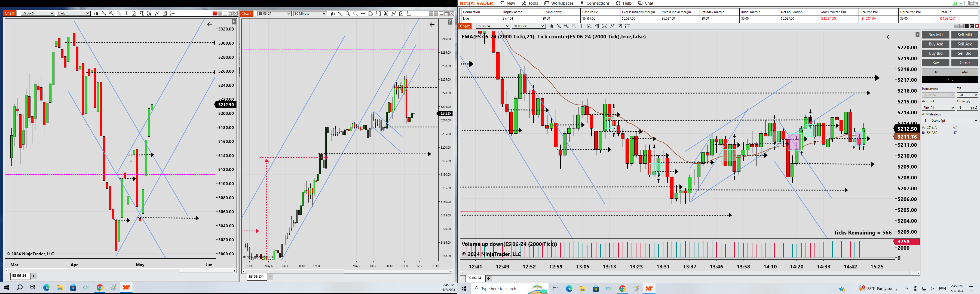Activate crosshair in 2000 Tick chart toolbar

click(582, 26)
